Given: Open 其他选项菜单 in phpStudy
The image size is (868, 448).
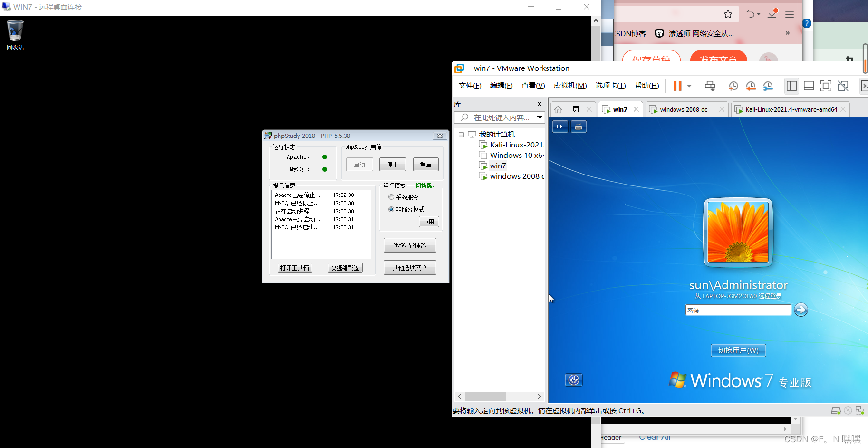Looking at the screenshot, I should tap(410, 268).
